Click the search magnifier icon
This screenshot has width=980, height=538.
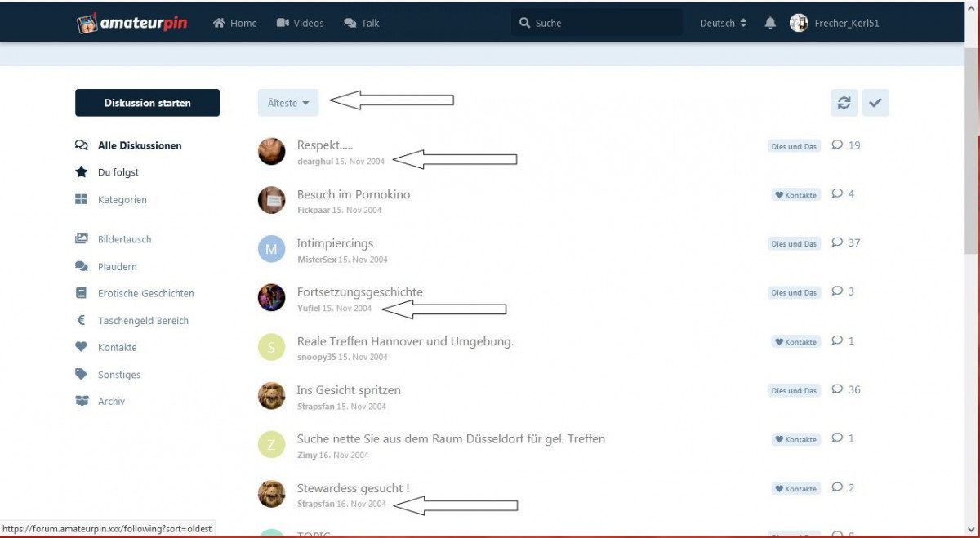point(524,23)
